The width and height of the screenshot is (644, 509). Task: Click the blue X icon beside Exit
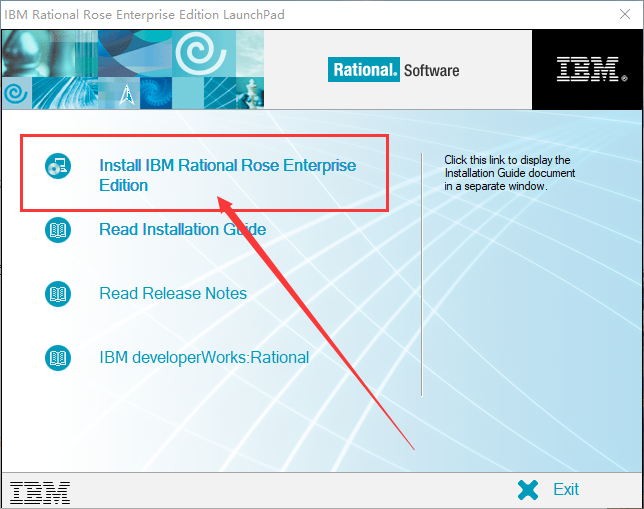(528, 490)
